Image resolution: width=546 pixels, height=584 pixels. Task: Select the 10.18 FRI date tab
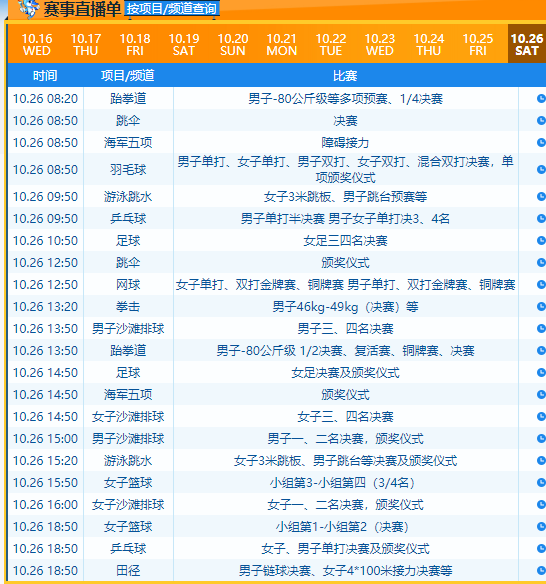point(135,44)
